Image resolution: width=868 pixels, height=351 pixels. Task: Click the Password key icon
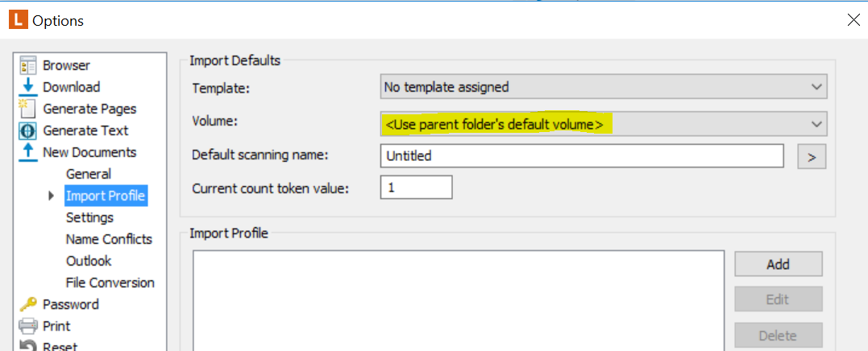(27, 304)
